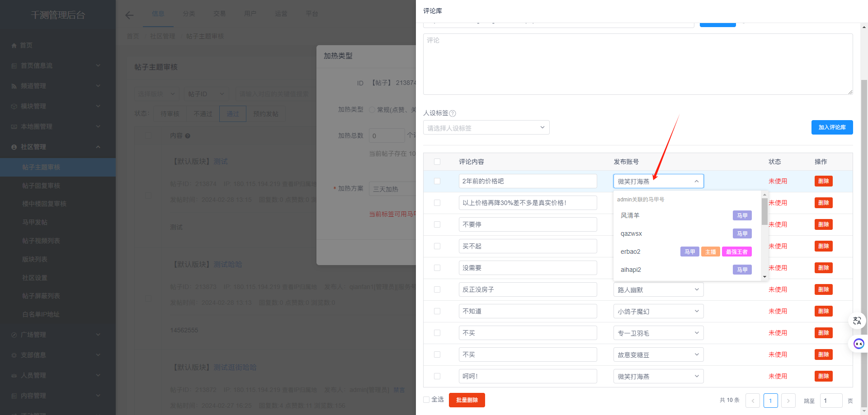The image size is (868, 415).
Task: Tick the checkbox for 没需要 row
Action: tap(437, 268)
